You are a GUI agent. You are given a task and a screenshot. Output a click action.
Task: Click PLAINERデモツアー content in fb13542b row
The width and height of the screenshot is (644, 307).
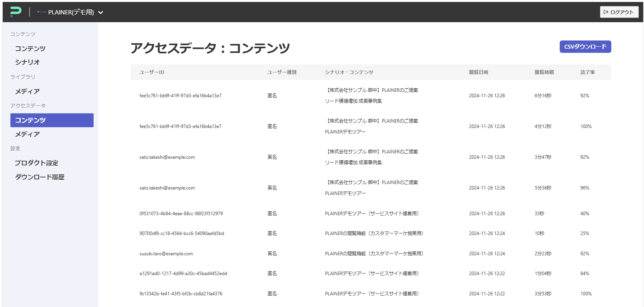(x=372, y=294)
